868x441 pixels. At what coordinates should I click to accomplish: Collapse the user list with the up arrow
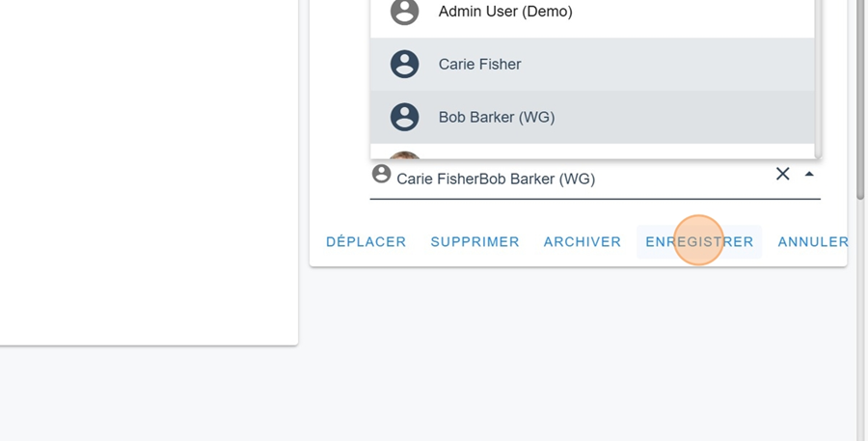[809, 174]
